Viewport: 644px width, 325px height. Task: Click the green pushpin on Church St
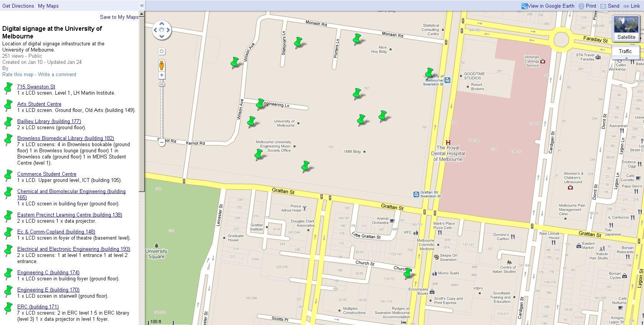pyautogui.click(x=407, y=273)
